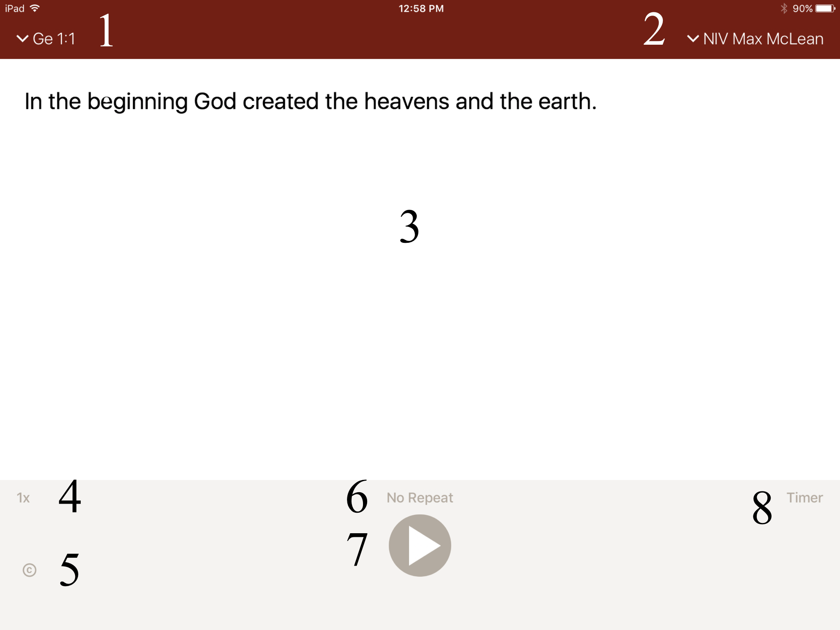840x630 pixels.
Task: Press the play button to start audio
Action: pos(419,549)
